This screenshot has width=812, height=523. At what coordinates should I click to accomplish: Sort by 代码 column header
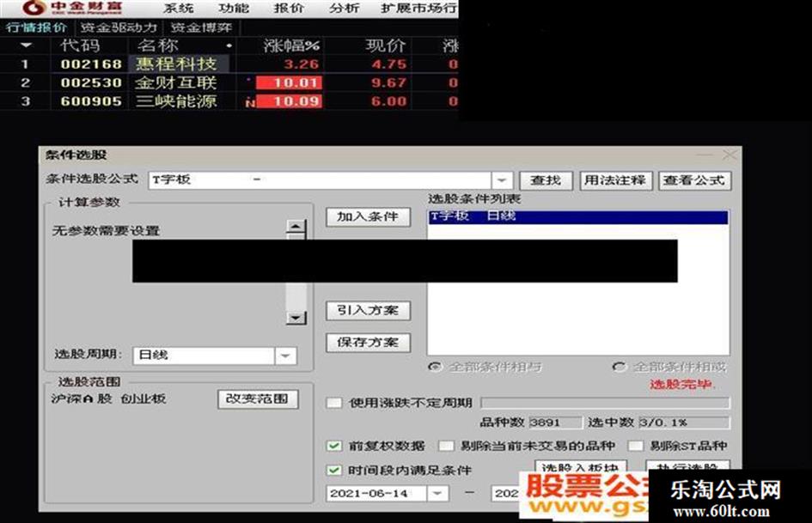click(80, 46)
